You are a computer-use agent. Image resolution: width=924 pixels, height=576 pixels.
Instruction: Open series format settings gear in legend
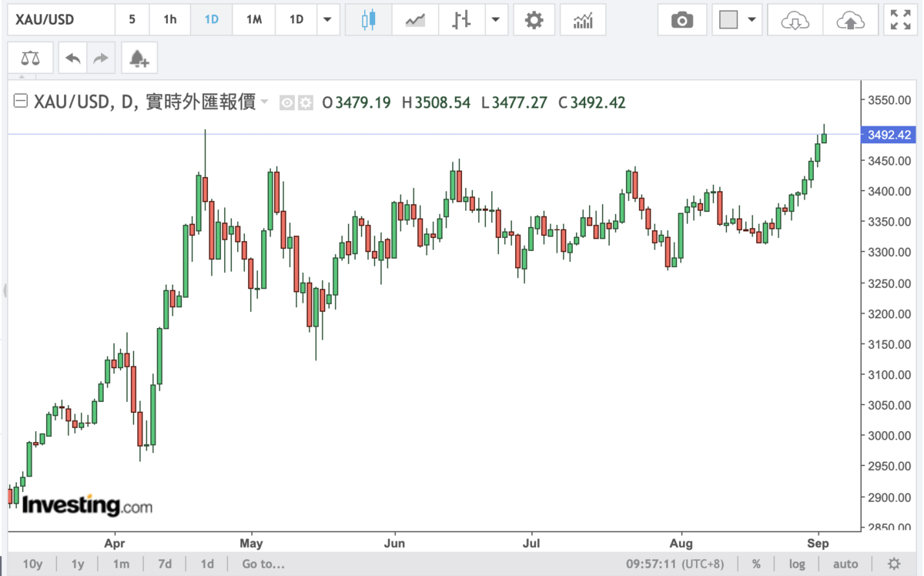(x=305, y=102)
